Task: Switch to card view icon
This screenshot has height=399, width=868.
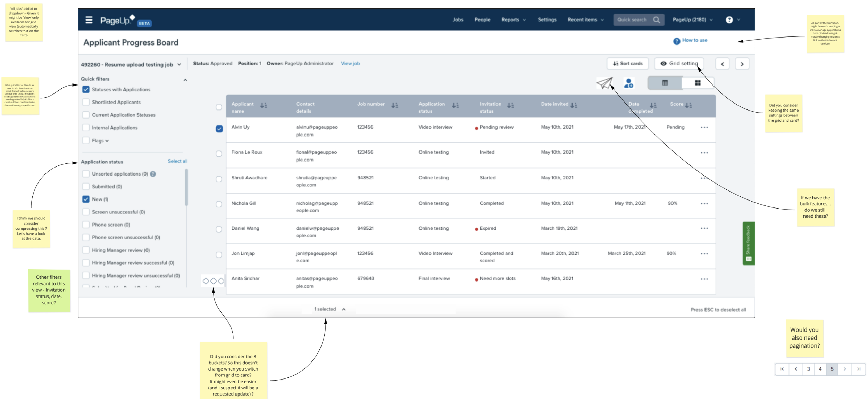Action: pos(698,83)
